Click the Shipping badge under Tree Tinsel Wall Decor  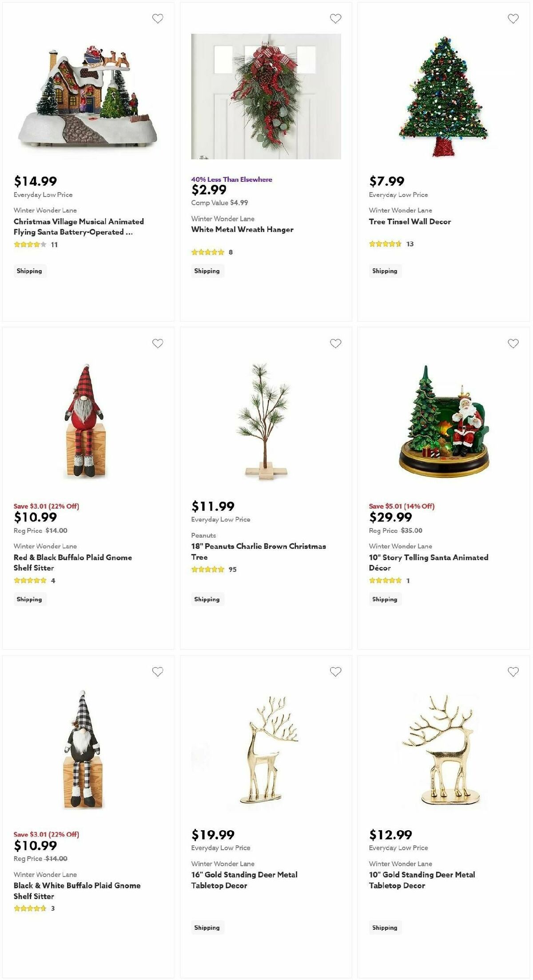385,271
